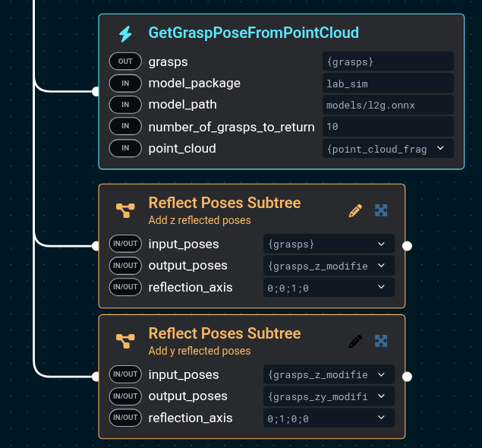Click the IN badge beside model_package
The height and width of the screenshot is (448, 482).
click(125, 84)
